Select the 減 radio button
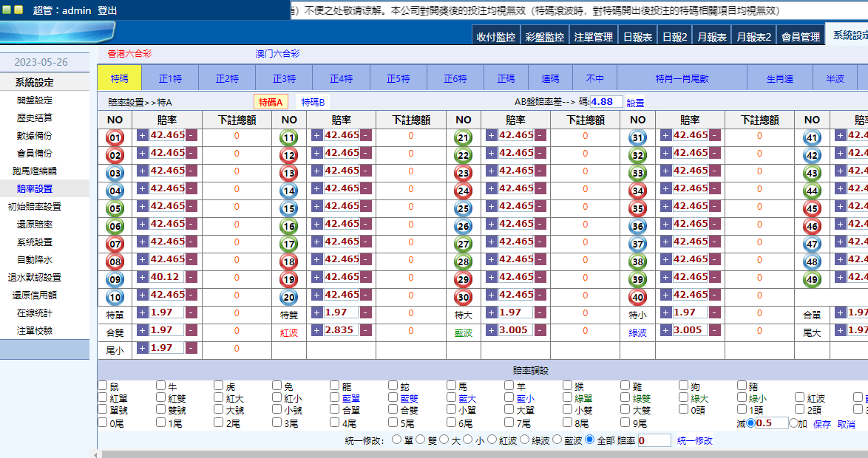Screen dimensions: 868x458 pos(751,423)
